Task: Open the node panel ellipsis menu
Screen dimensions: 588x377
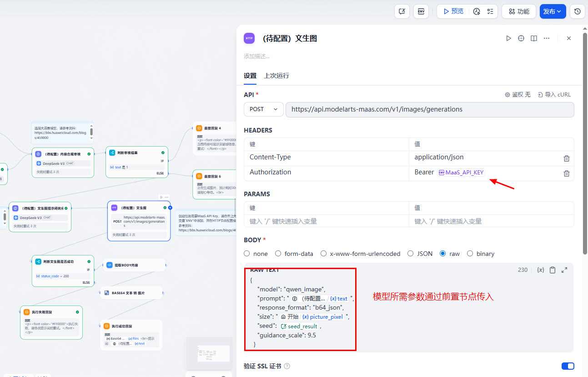Action: (546, 38)
